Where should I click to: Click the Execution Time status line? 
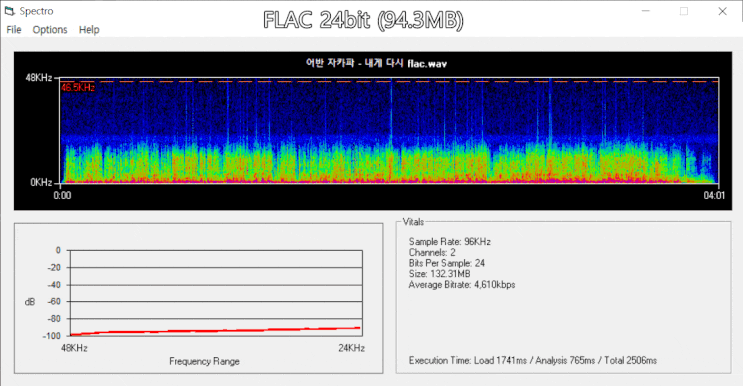(x=533, y=360)
